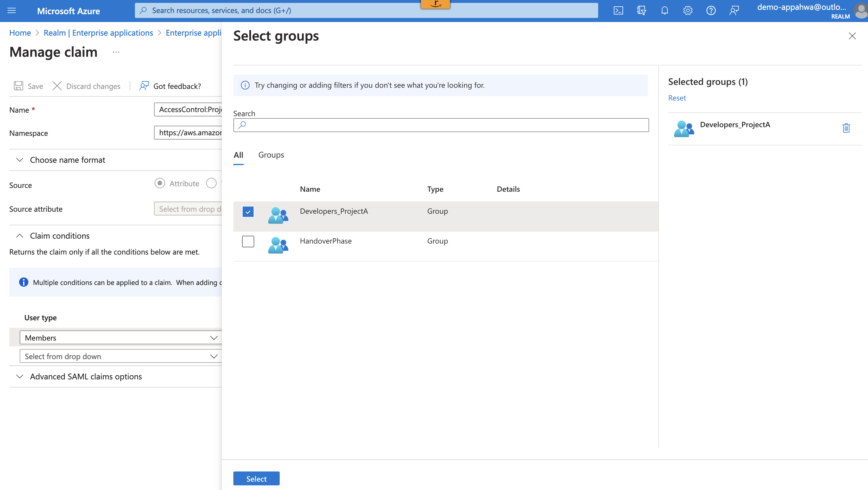
Task: Open the portal settings gear
Action: (x=688, y=10)
